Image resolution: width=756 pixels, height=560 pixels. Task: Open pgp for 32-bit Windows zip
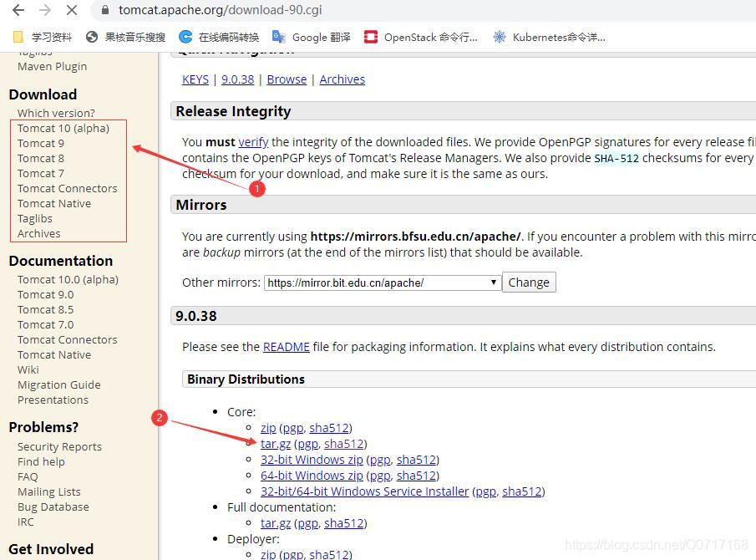pyautogui.click(x=380, y=461)
